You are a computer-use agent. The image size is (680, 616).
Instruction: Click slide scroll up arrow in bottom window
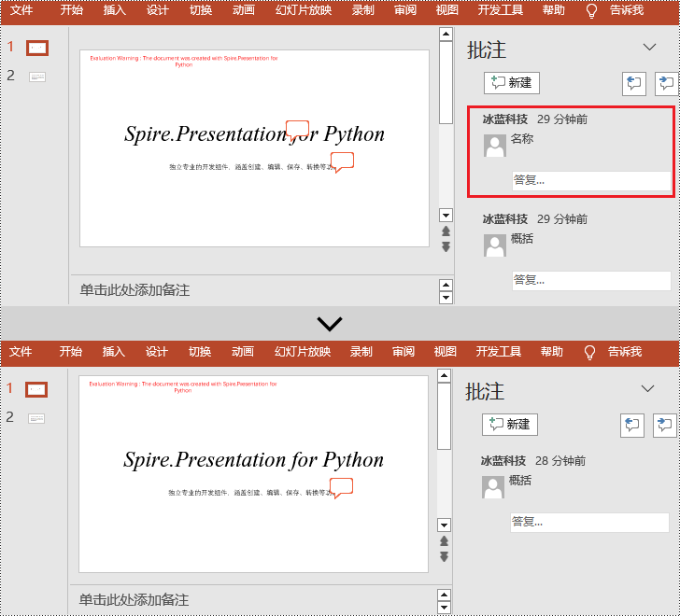(444, 375)
